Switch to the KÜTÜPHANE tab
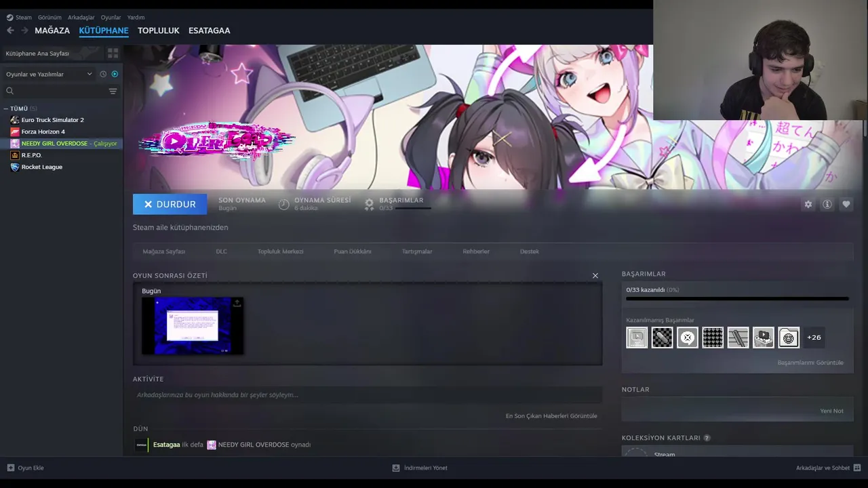 coord(104,30)
